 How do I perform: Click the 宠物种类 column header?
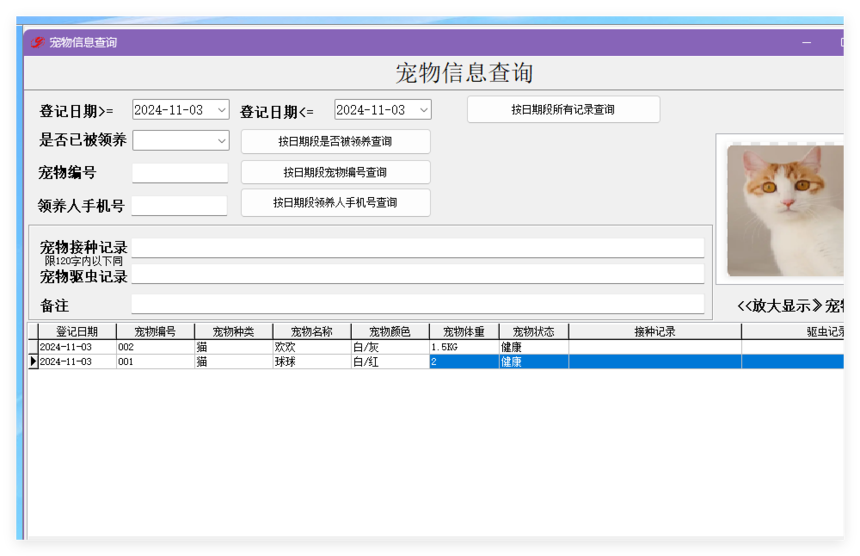[x=234, y=331]
